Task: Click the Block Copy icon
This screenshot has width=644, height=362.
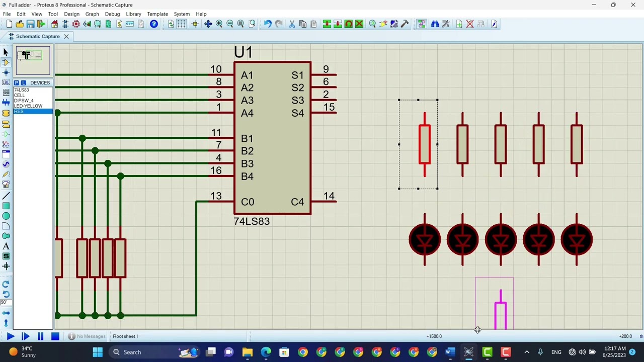Action: [327, 24]
